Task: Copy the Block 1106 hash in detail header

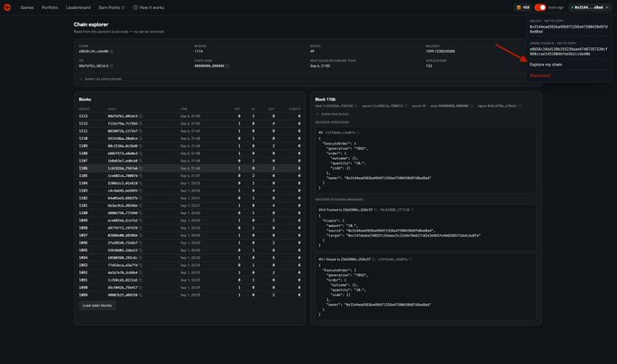Action: click(x=355, y=106)
